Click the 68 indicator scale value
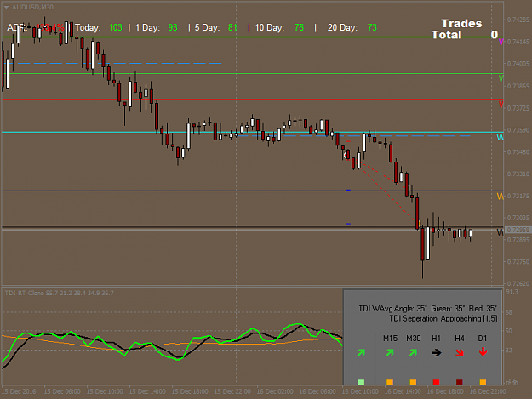Image resolution: width=532 pixels, height=399 pixels. point(509,312)
